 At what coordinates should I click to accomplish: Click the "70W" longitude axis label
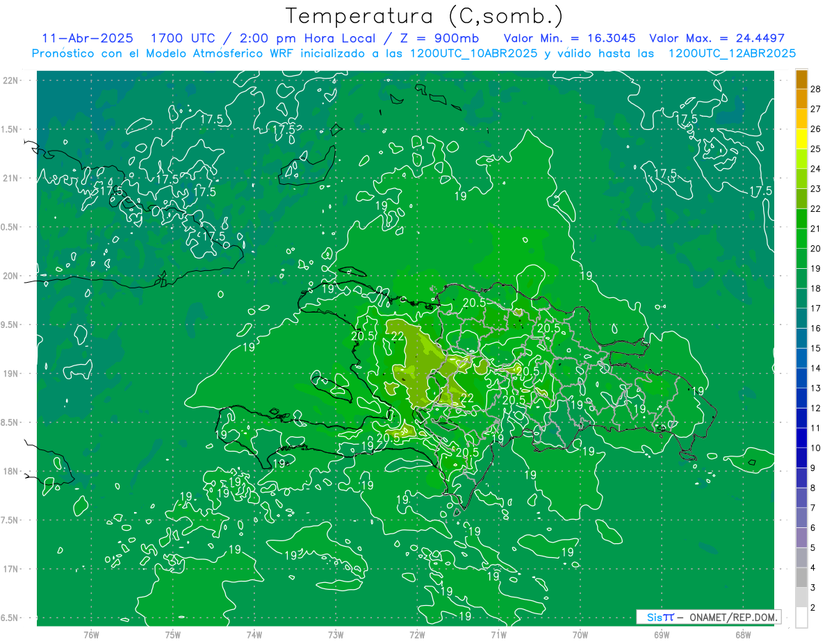(580, 634)
